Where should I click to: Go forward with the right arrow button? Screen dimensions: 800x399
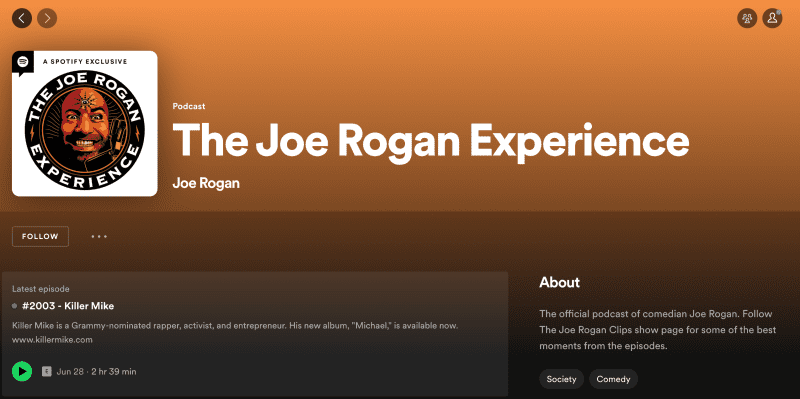click(x=47, y=18)
